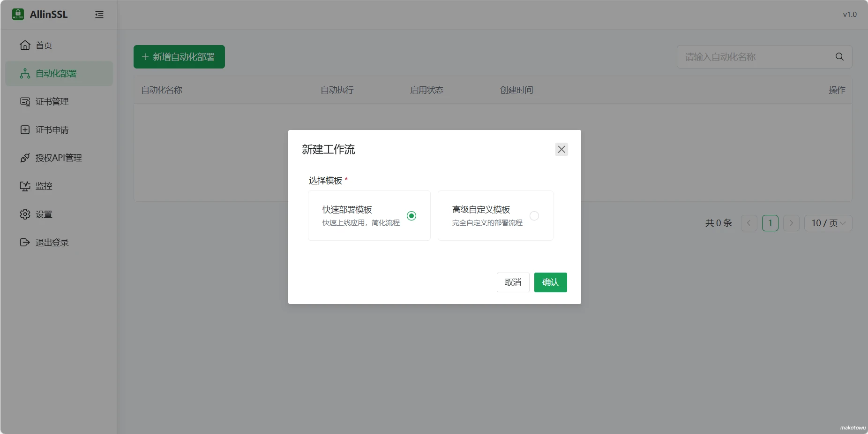Open 自动化部署 in the sidebar
Viewport: 868px width, 434px height.
[59, 73]
